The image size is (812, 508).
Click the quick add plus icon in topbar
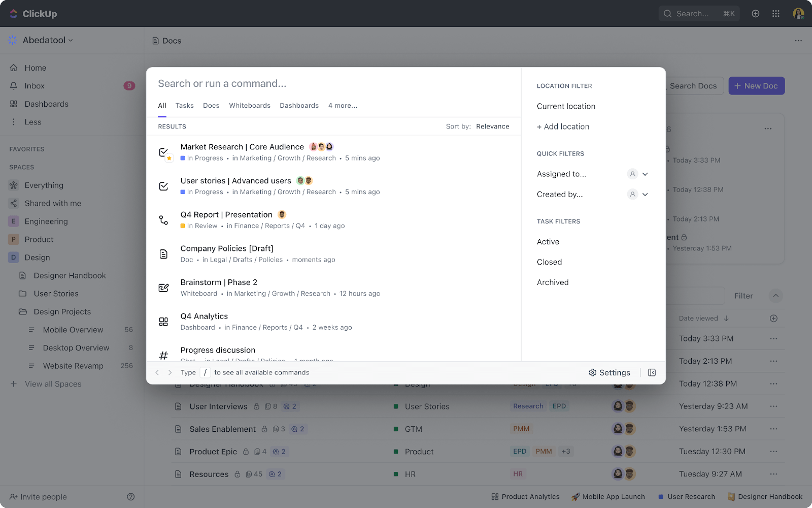pyautogui.click(x=755, y=14)
